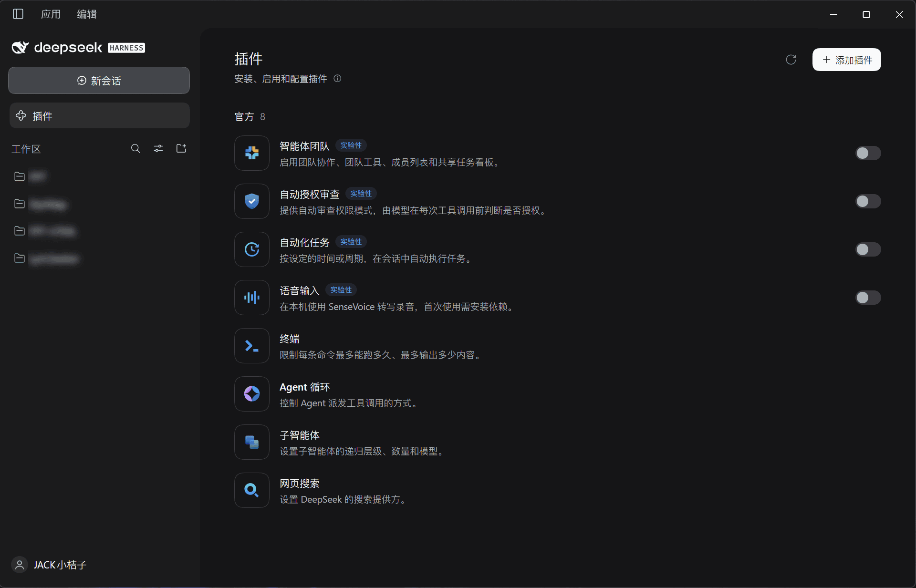Image resolution: width=916 pixels, height=588 pixels.
Task: Click the 自动化任务 plugin title
Action: (x=304, y=242)
